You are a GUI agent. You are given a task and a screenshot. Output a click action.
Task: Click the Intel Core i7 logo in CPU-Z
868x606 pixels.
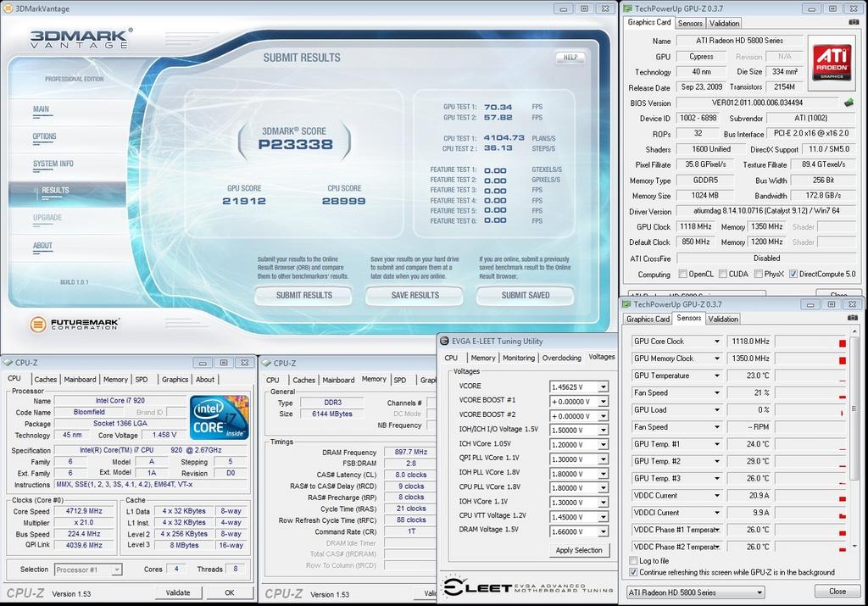(x=219, y=417)
